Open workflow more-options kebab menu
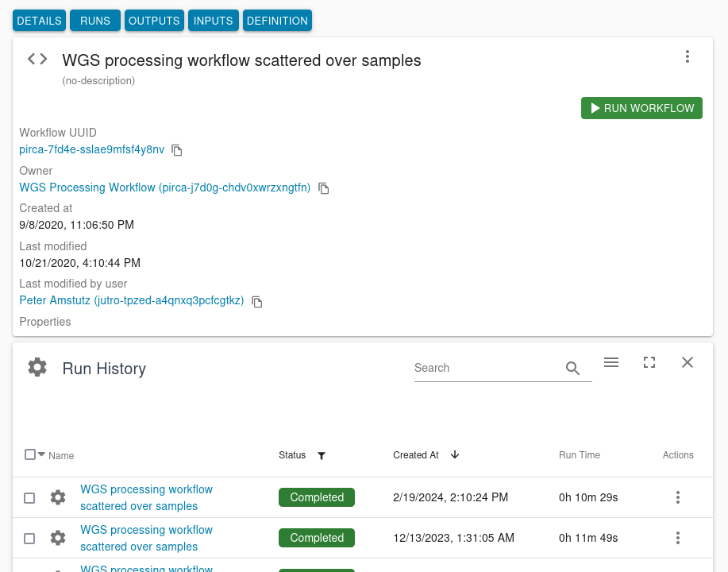This screenshot has height=572, width=728. point(688,56)
